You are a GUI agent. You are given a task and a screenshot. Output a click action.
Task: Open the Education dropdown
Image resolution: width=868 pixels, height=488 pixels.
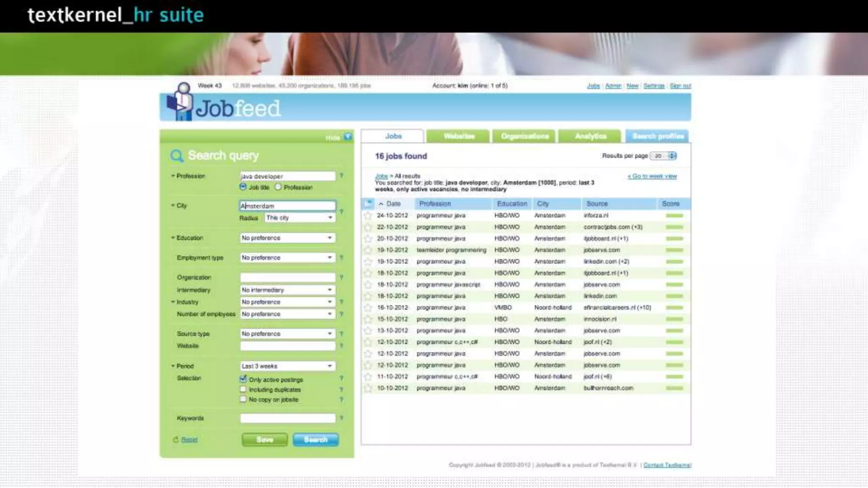[287, 238]
